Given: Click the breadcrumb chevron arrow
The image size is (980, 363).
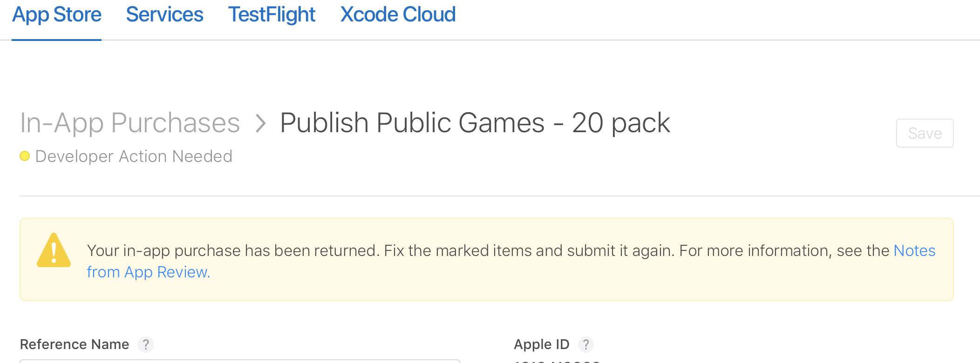Looking at the screenshot, I should (261, 123).
